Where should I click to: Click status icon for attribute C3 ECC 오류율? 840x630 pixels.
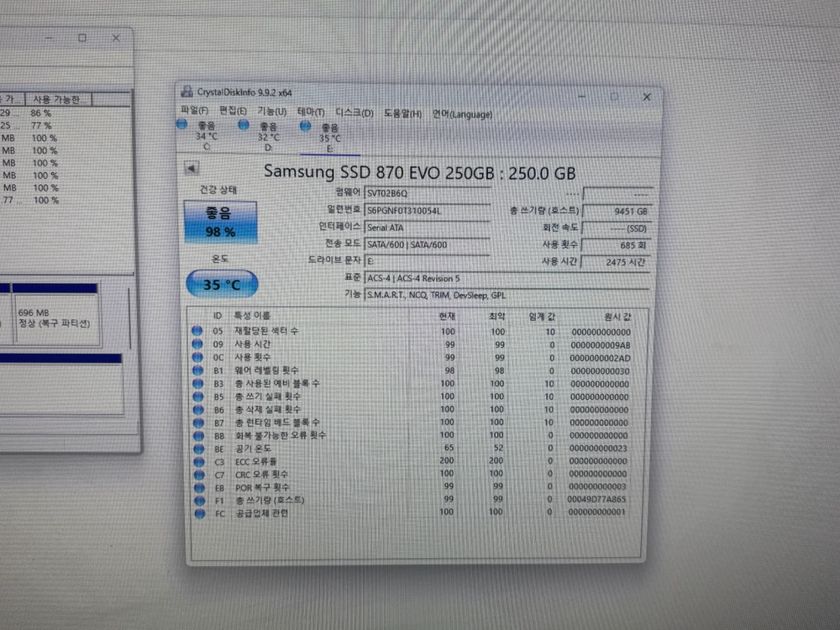pyautogui.click(x=199, y=462)
